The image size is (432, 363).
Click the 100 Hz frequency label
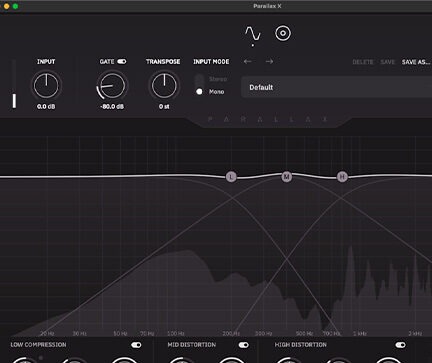(x=176, y=333)
